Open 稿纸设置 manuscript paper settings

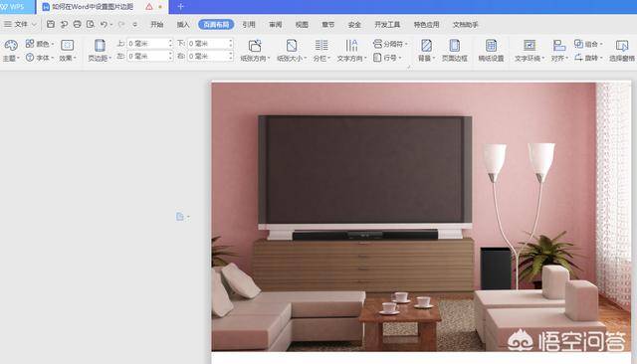click(x=491, y=51)
